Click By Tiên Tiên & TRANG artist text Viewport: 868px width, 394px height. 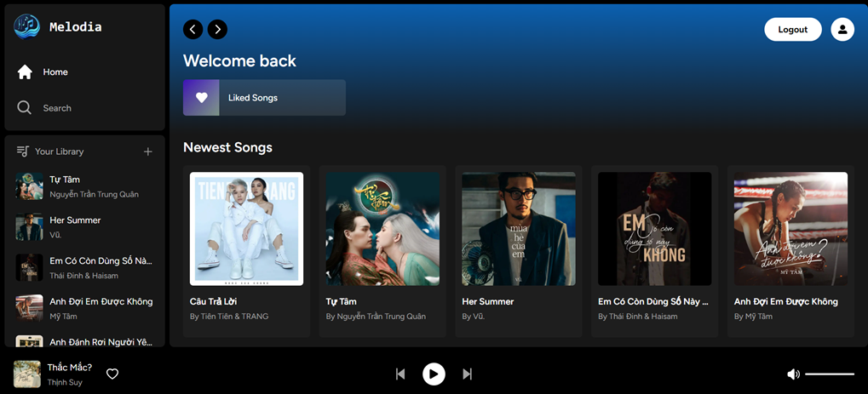229,317
